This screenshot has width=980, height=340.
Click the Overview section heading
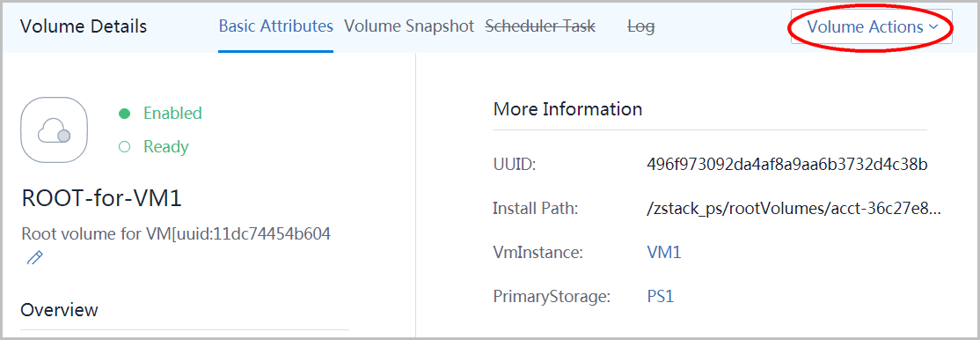[59, 309]
